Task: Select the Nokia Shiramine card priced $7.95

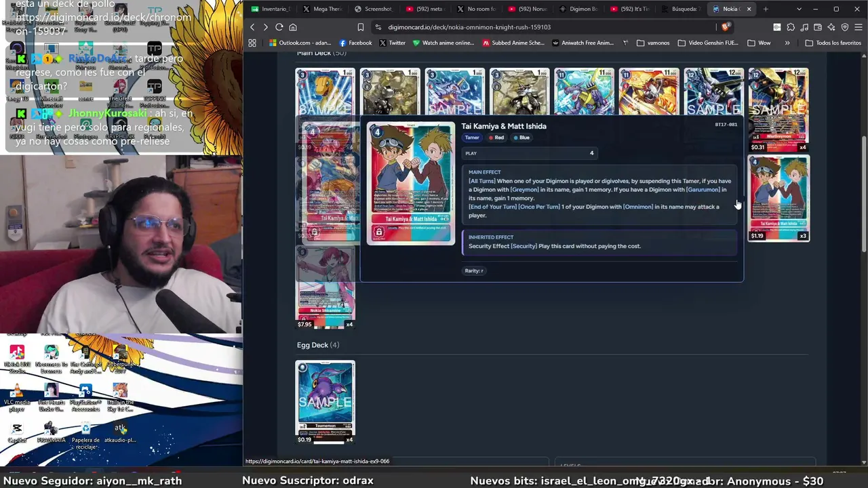Action: pyautogui.click(x=325, y=287)
